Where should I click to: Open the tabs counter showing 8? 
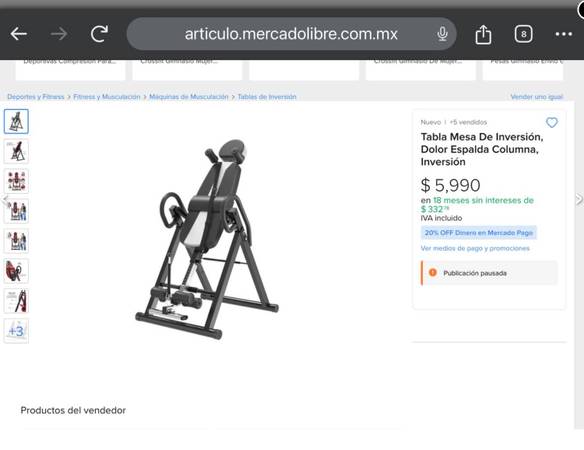[x=523, y=34]
